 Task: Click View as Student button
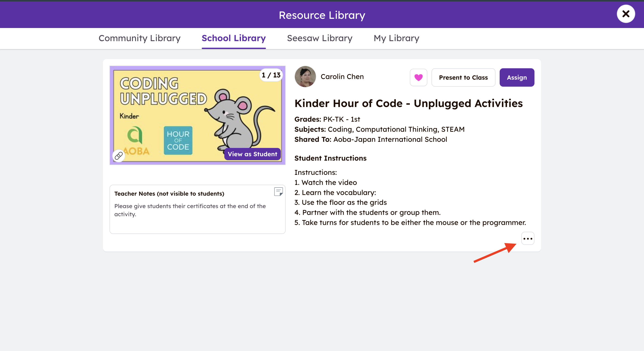coord(252,154)
